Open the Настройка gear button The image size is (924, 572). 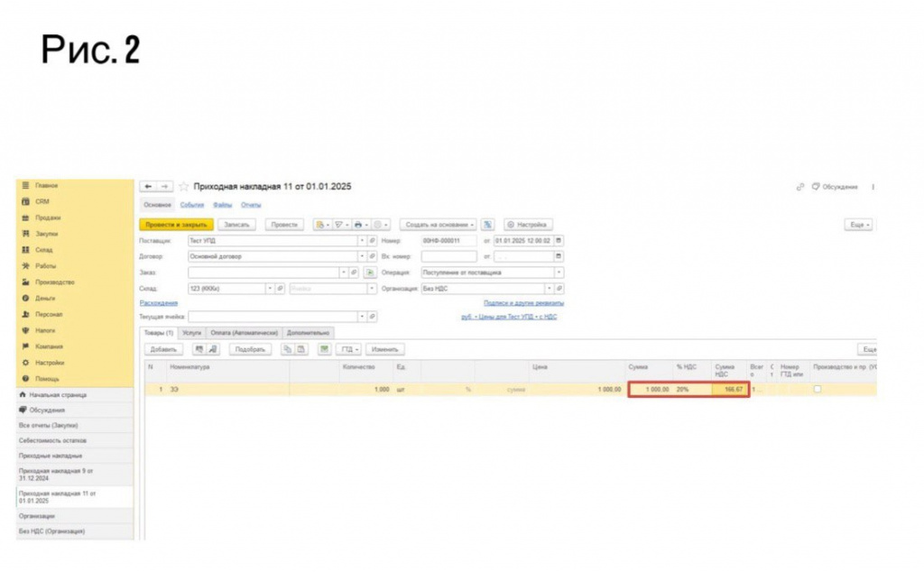coord(528,225)
